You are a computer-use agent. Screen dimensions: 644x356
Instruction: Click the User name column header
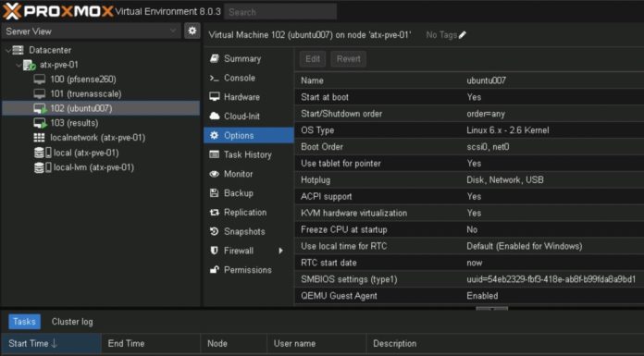(x=316, y=344)
